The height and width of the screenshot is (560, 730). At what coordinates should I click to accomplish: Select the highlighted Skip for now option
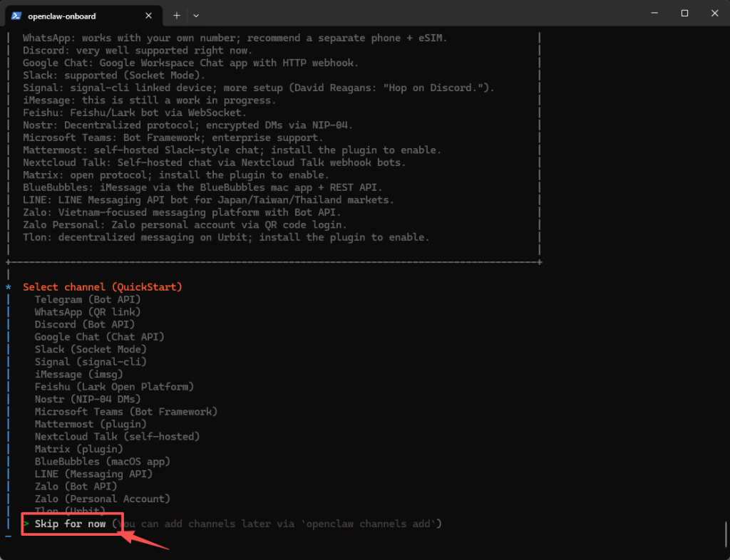coord(71,524)
